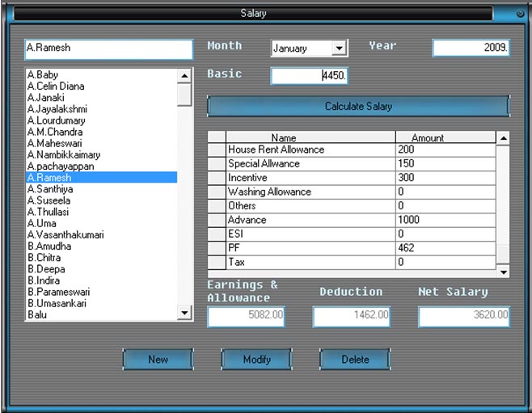
Task: Click amount 150 for Special Allwance
Action: point(445,164)
